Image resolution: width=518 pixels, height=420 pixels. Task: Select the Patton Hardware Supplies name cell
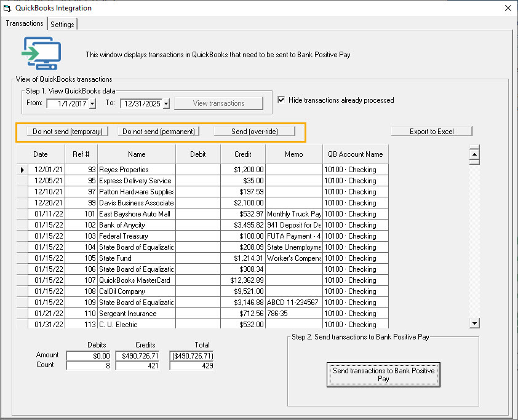click(x=137, y=192)
